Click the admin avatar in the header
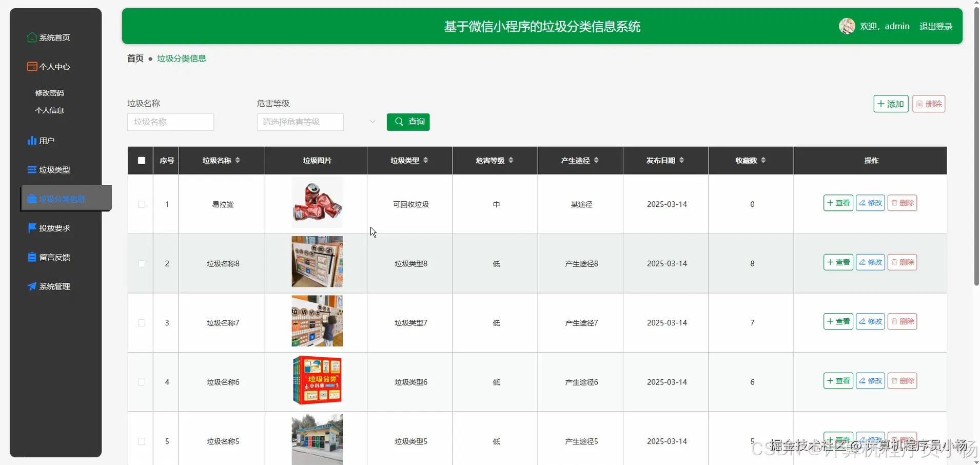Screen dimensions: 980x465 pyautogui.click(x=848, y=26)
